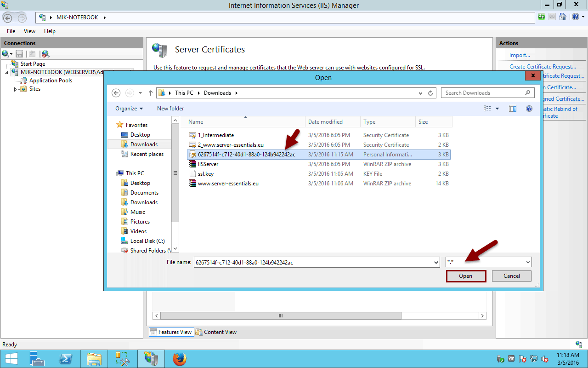Click the Save icon in Connections toolbar
Image resolution: width=588 pixels, height=368 pixels.
[19, 54]
